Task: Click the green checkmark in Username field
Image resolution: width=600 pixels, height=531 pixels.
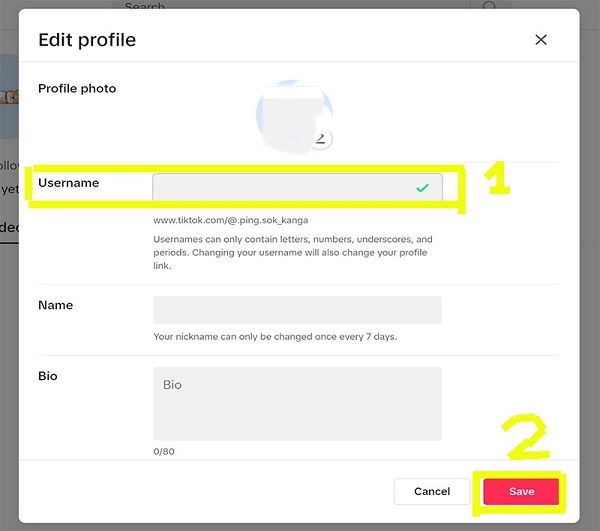Action: coord(423,187)
